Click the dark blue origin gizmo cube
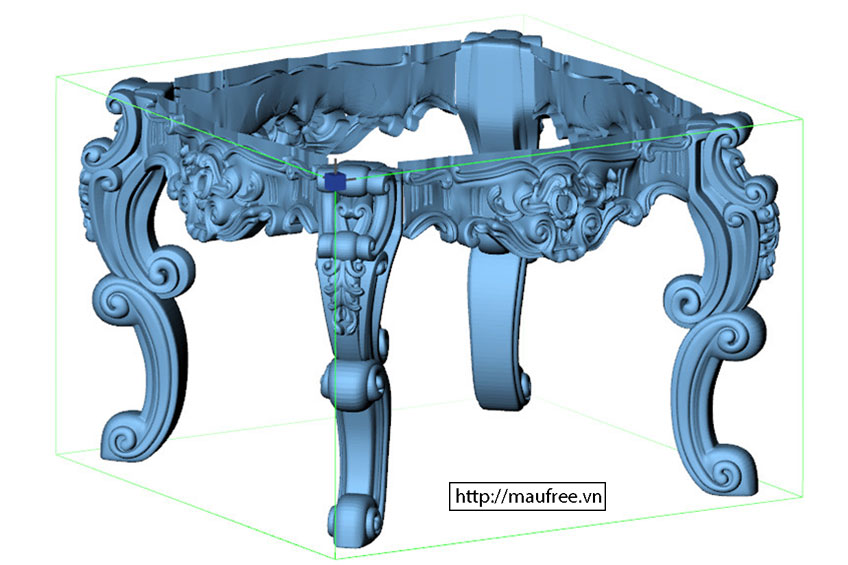 [x=335, y=182]
